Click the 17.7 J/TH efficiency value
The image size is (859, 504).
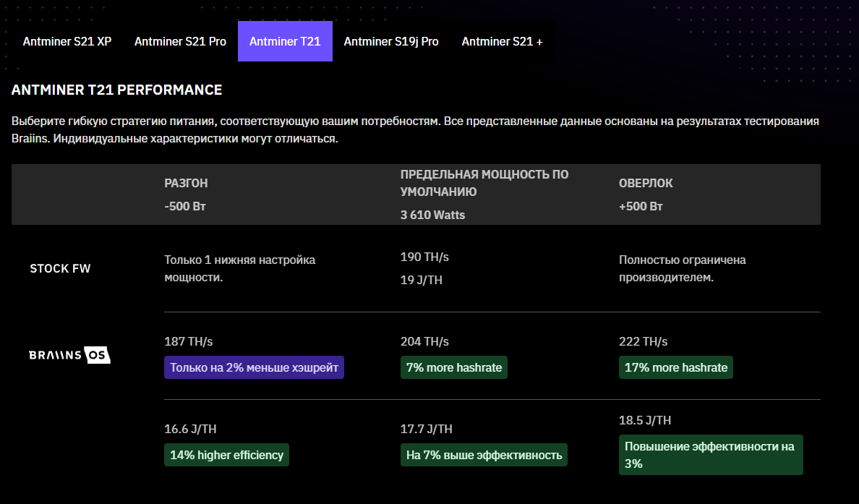[x=426, y=429]
